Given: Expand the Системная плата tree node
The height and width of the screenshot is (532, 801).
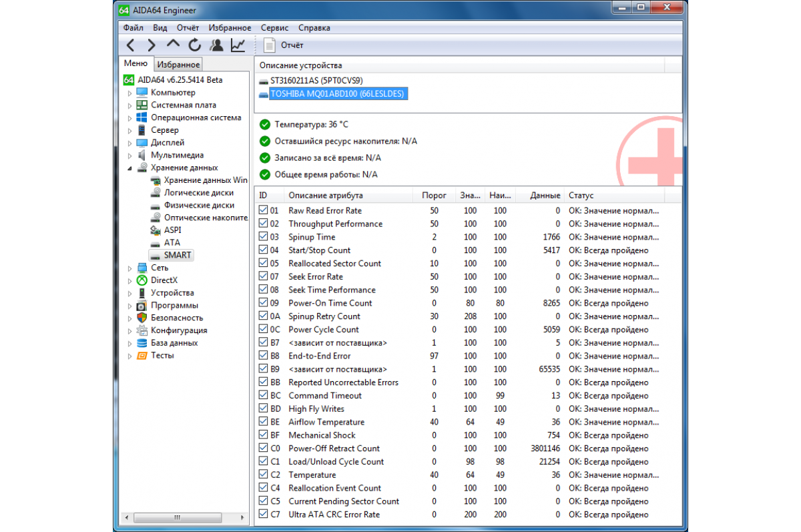Looking at the screenshot, I should click(x=130, y=105).
